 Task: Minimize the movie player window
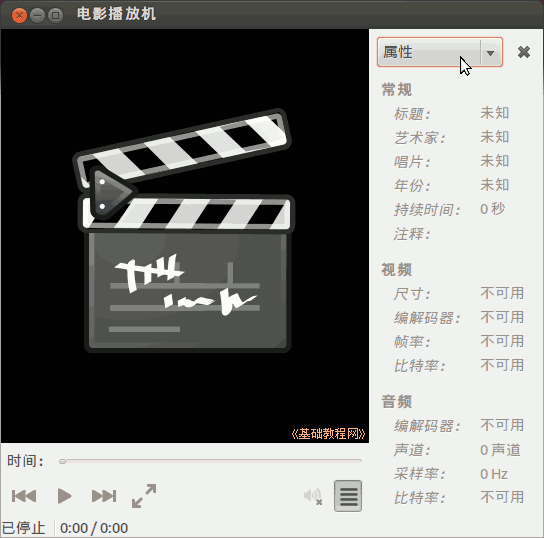pyautogui.click(x=37, y=15)
